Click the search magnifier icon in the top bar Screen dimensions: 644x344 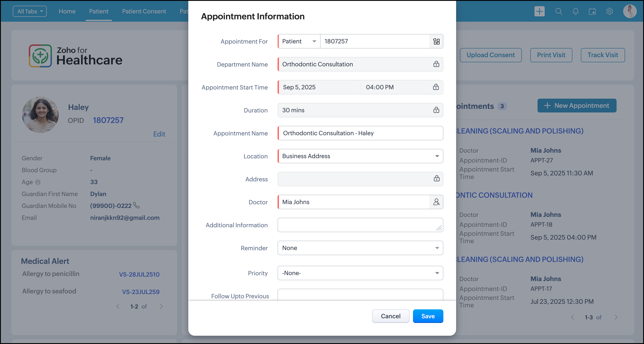click(559, 11)
